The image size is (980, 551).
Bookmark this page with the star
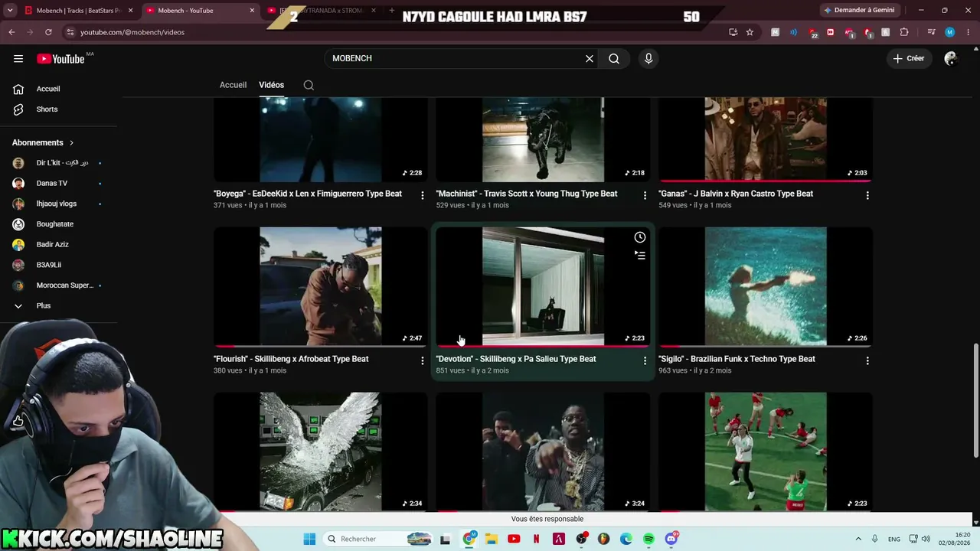pos(750,32)
